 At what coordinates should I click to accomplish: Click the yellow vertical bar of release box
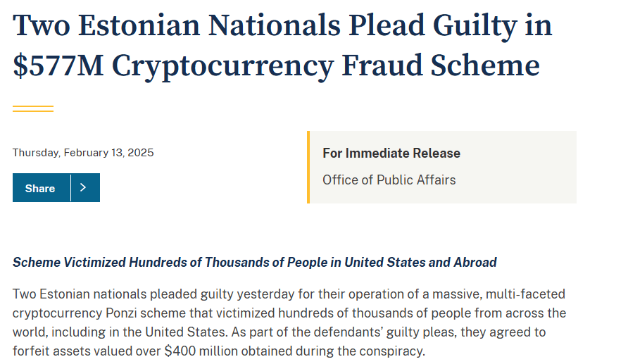point(308,167)
